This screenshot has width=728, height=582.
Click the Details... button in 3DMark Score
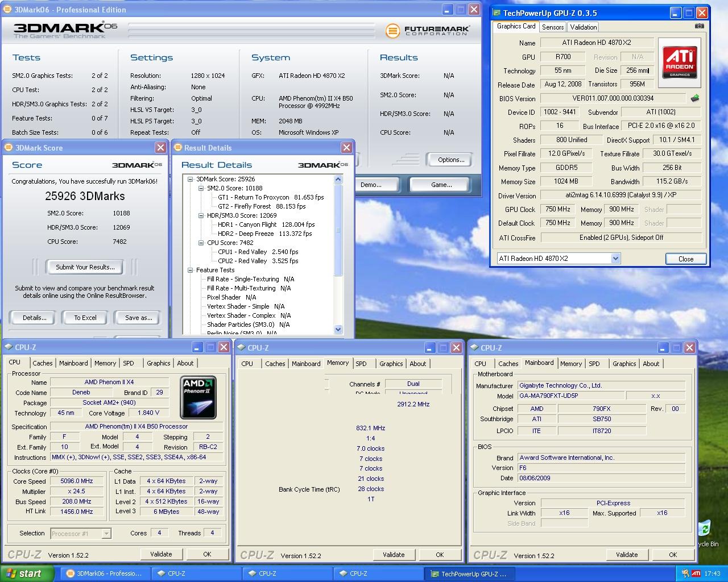(34, 318)
